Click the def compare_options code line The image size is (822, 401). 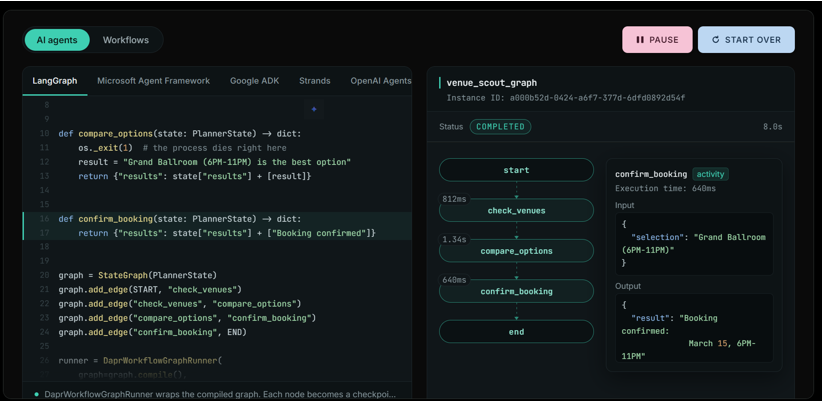[x=180, y=134]
